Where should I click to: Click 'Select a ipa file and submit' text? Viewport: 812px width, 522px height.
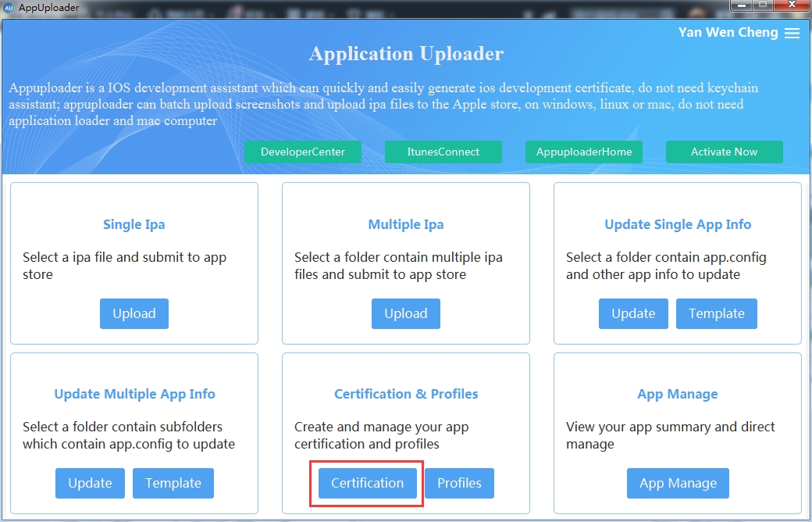(124, 266)
